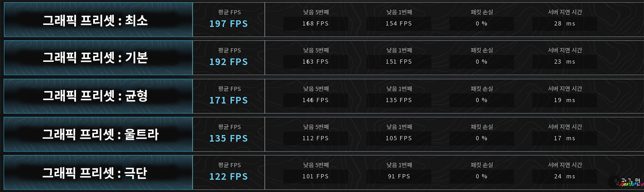Click the 평균 FPS label in the 균형 row
644x192 pixels.
pyautogui.click(x=229, y=89)
